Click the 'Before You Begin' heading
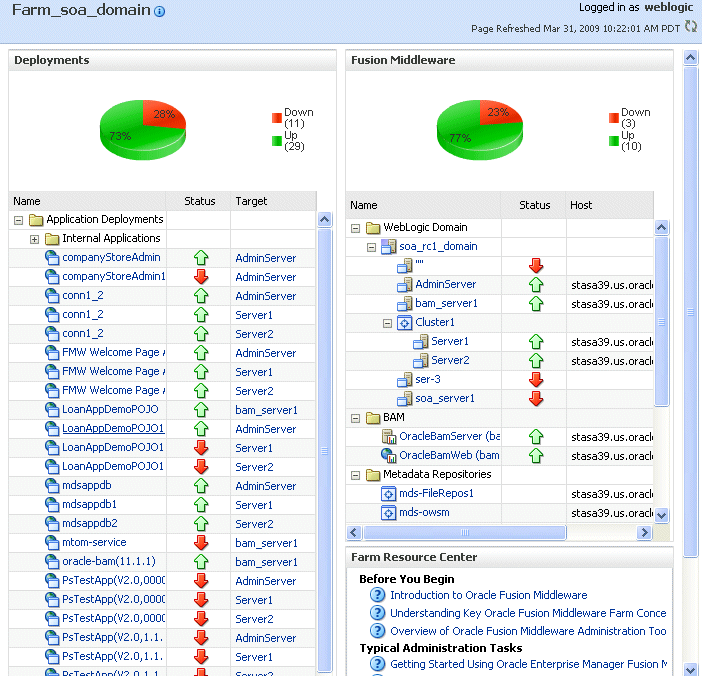Screen dimensions: 702x676 coord(407,579)
